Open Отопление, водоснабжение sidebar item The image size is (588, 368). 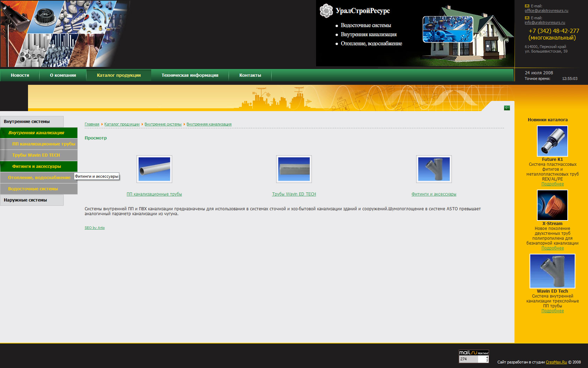[x=39, y=178]
